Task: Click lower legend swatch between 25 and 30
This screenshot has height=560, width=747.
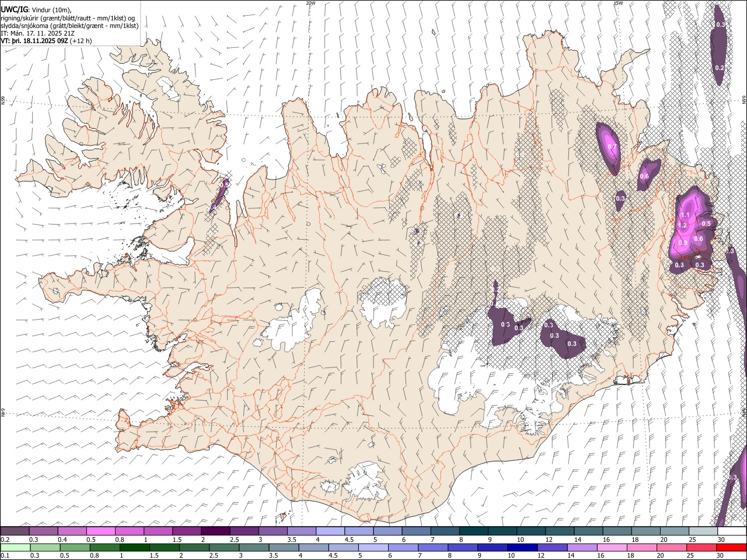Action: [700, 547]
